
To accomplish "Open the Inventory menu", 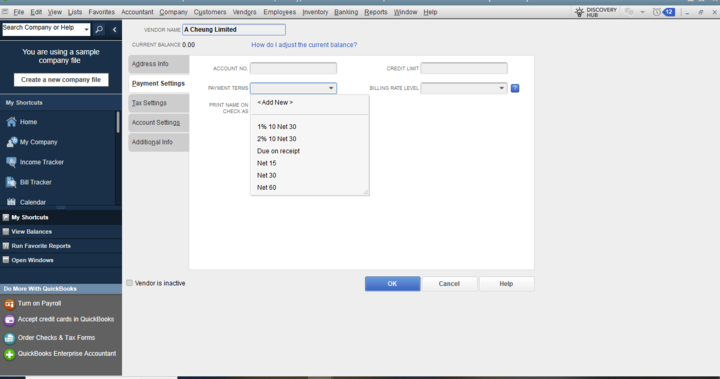I will tap(315, 12).
